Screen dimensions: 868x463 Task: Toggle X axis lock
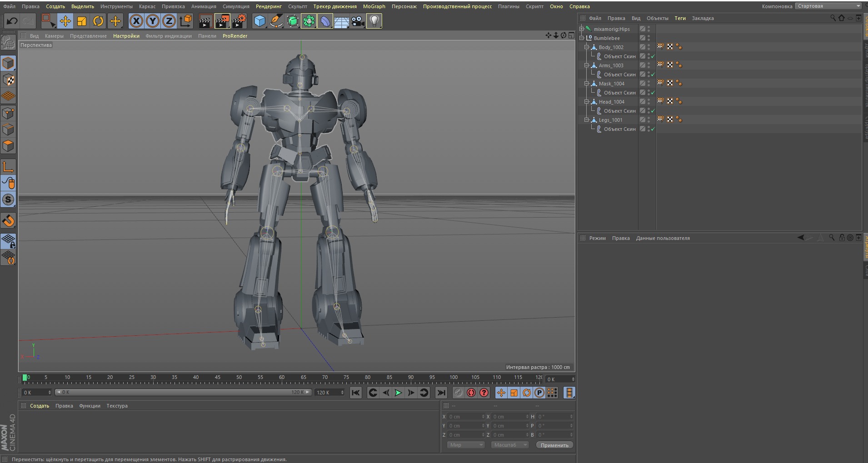[136, 21]
